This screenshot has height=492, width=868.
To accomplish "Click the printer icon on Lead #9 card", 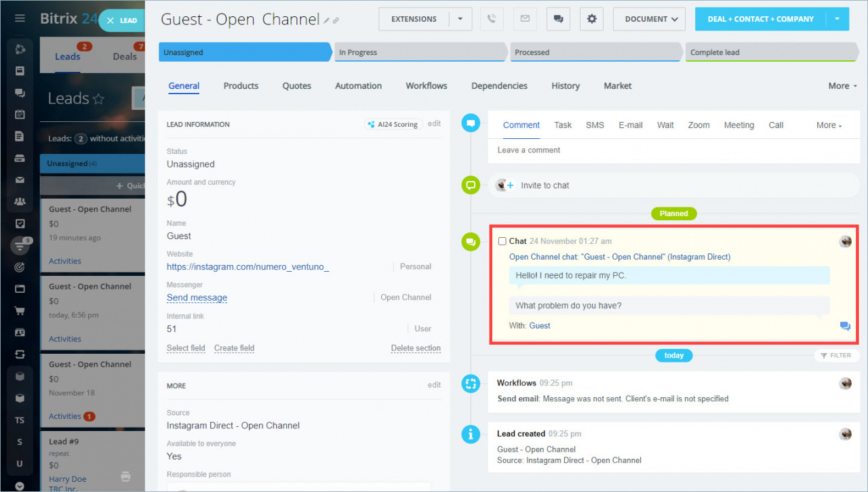I will pos(125,476).
